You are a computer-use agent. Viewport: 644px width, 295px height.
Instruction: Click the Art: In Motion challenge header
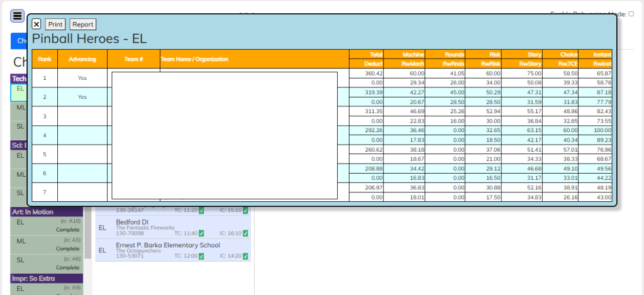coord(47,212)
